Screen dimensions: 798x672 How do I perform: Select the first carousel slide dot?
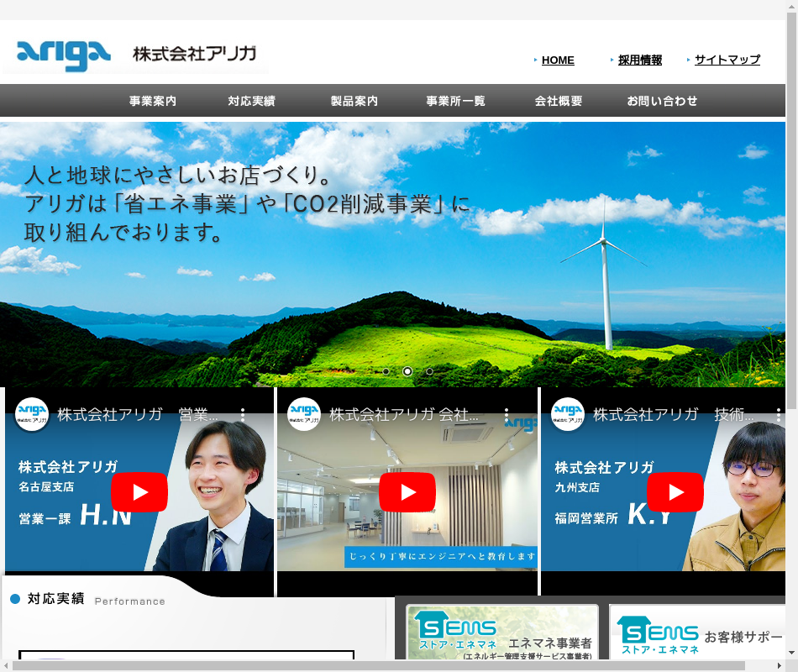[386, 371]
